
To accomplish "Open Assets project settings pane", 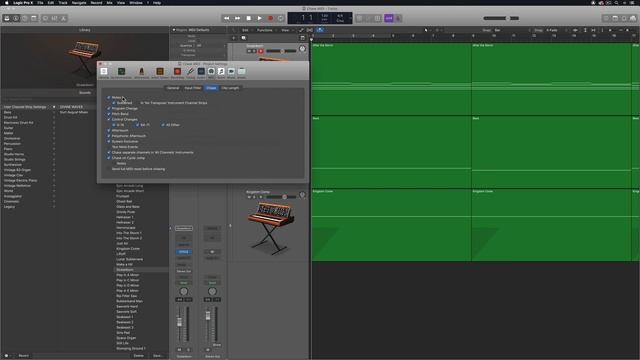I will 242,73.
